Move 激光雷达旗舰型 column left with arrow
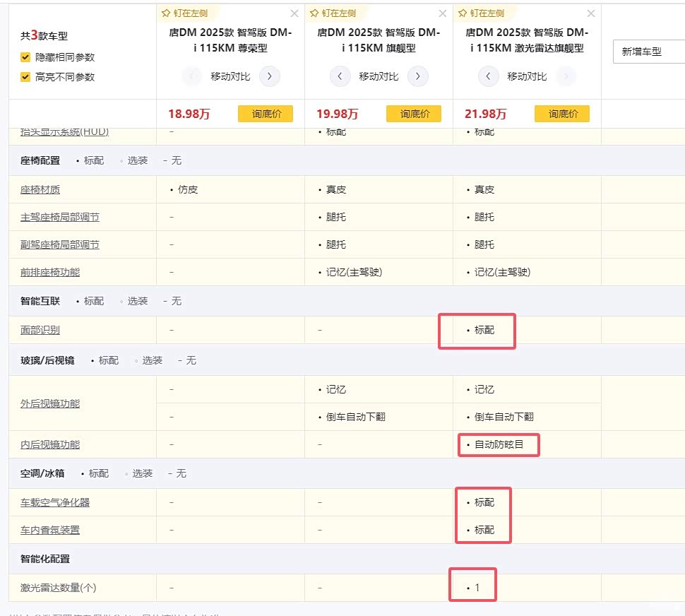The width and height of the screenshot is (685, 616). click(x=489, y=76)
